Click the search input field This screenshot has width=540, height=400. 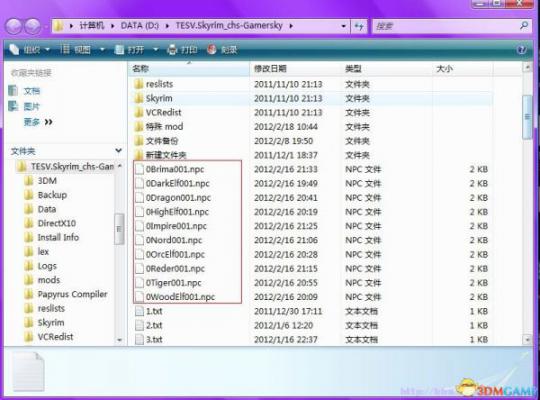(446, 26)
